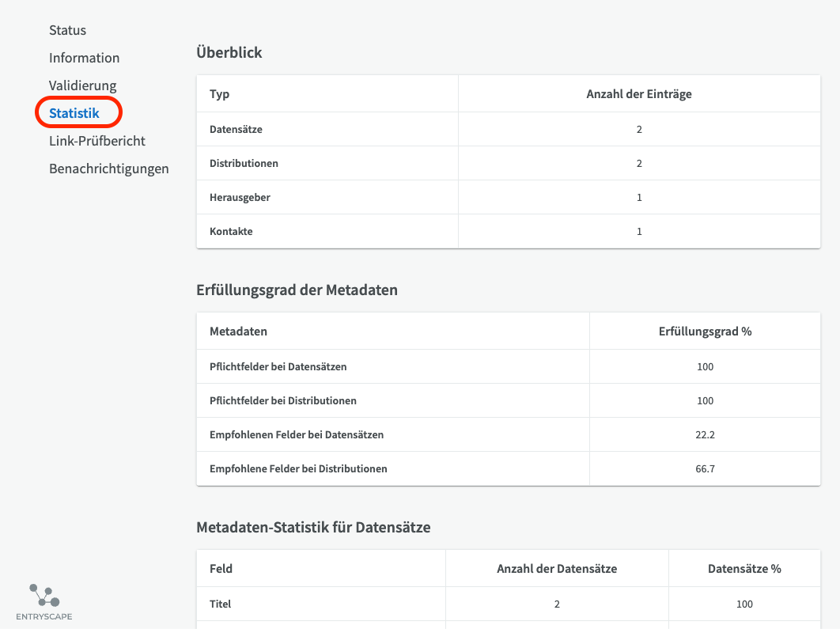The image size is (840, 629).
Task: Select the Distributionen row in Überblick
Action: [244, 163]
